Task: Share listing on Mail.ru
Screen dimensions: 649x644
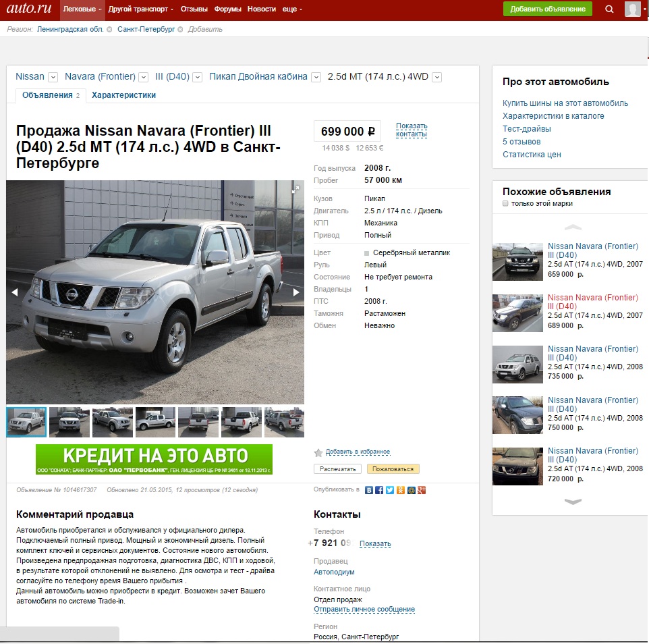Action: coord(411,490)
